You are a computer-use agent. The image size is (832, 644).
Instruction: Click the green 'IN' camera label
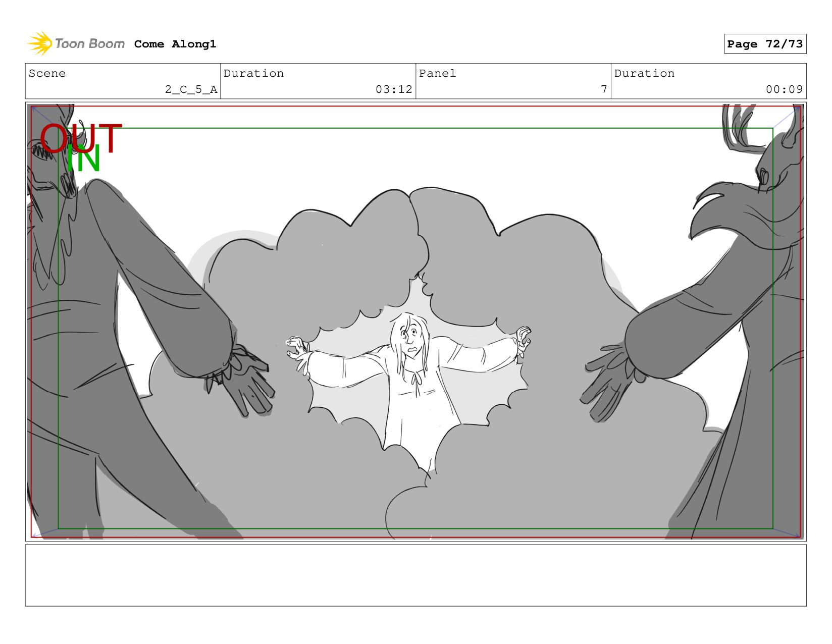click(83, 159)
